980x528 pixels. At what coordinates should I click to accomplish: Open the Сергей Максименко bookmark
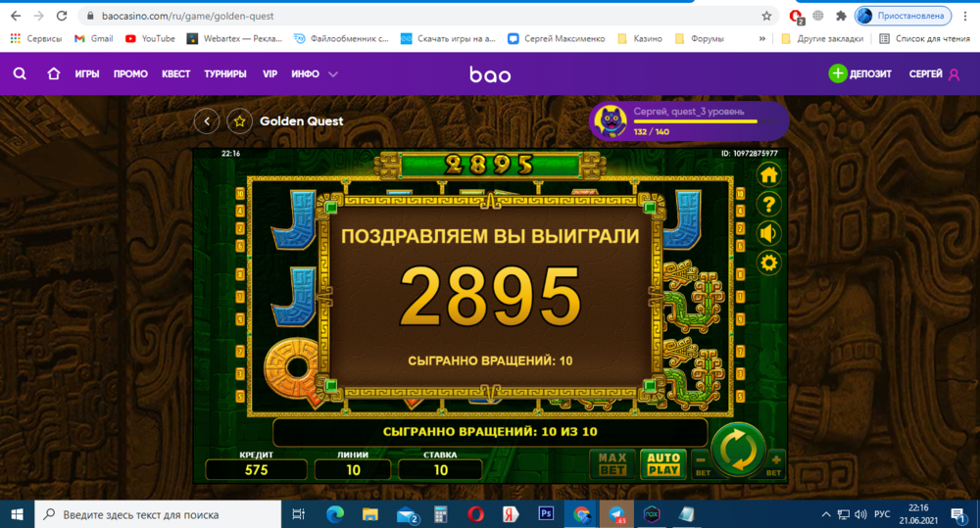[x=557, y=39]
